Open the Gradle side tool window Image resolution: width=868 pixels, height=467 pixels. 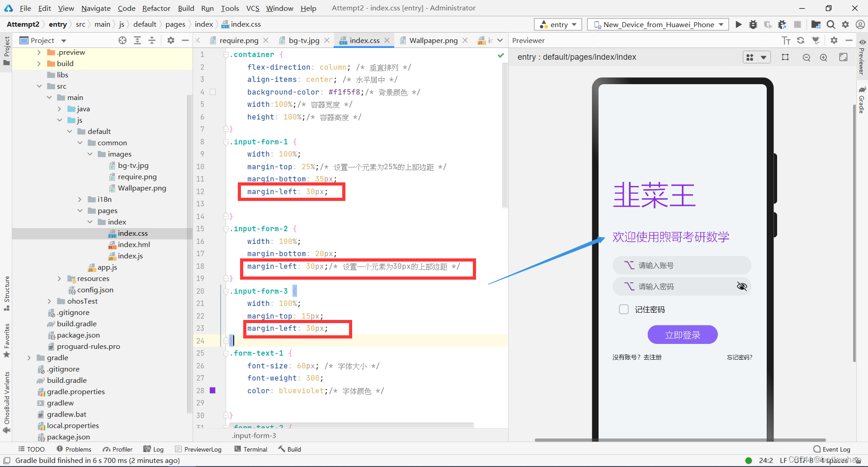pyautogui.click(x=862, y=100)
